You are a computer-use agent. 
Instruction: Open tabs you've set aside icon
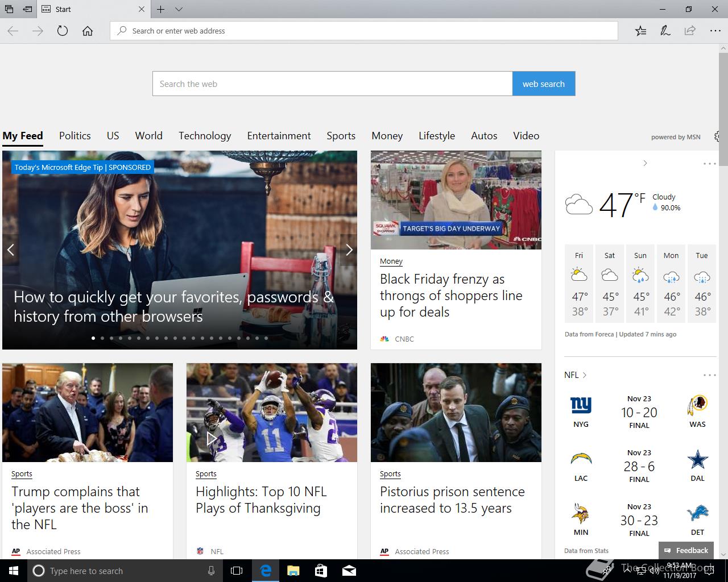(9, 9)
